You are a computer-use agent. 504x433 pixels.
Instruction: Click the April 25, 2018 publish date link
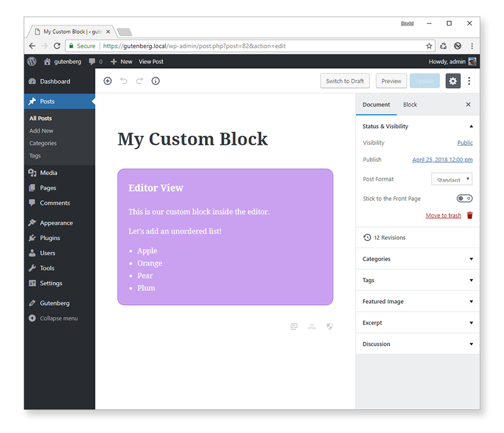pos(442,160)
